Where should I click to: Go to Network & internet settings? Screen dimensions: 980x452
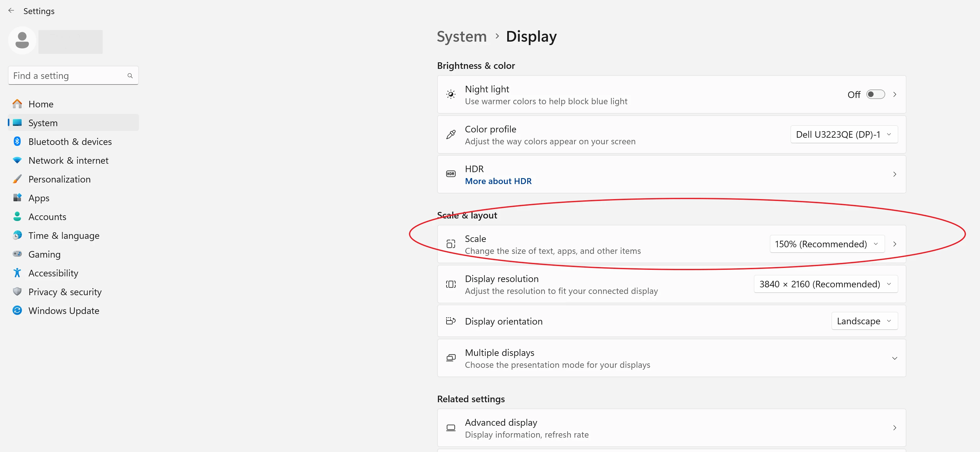[68, 160]
